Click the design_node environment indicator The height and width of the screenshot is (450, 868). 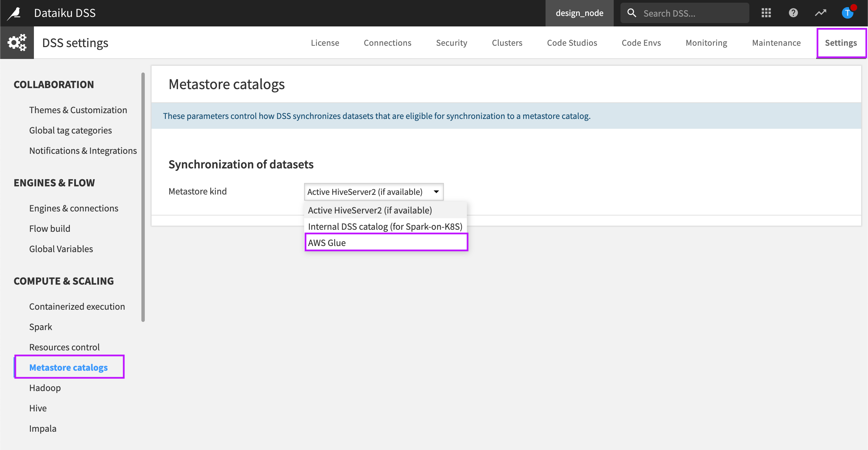click(x=579, y=13)
